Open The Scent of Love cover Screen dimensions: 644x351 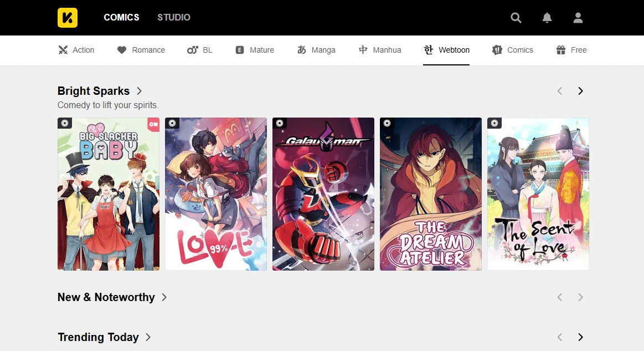[538, 194]
